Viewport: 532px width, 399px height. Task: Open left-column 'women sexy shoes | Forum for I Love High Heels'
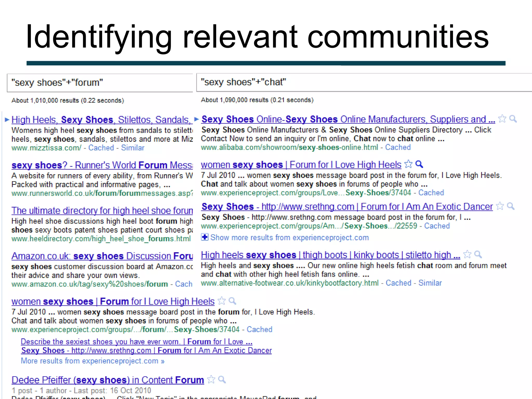pos(113,301)
